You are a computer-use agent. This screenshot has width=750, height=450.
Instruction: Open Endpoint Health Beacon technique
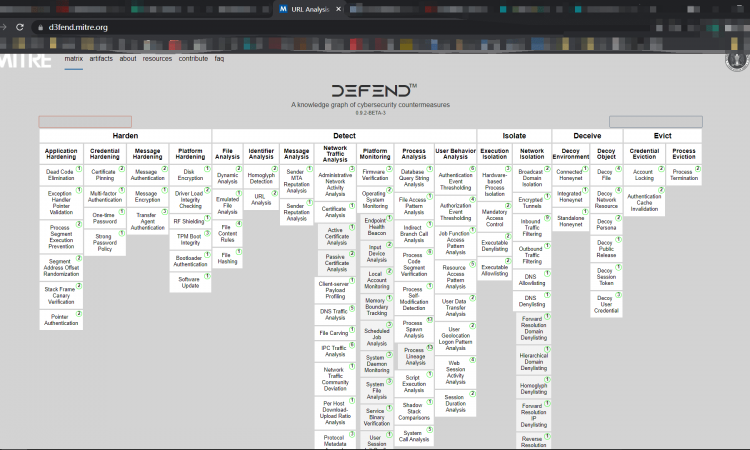tap(377, 227)
